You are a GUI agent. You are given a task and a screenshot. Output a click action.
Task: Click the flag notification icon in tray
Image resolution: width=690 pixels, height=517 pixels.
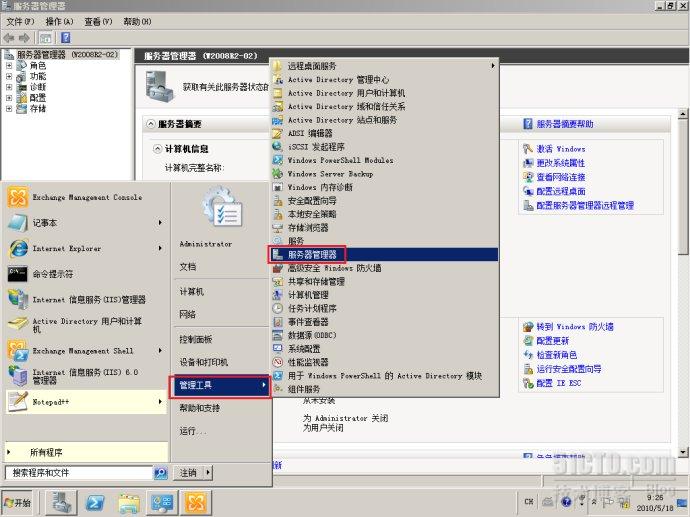609,502
